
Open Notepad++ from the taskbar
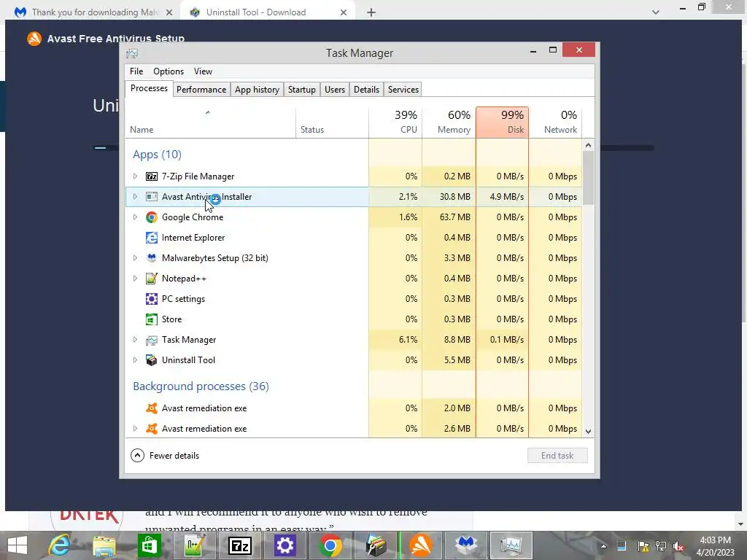pyautogui.click(x=195, y=545)
